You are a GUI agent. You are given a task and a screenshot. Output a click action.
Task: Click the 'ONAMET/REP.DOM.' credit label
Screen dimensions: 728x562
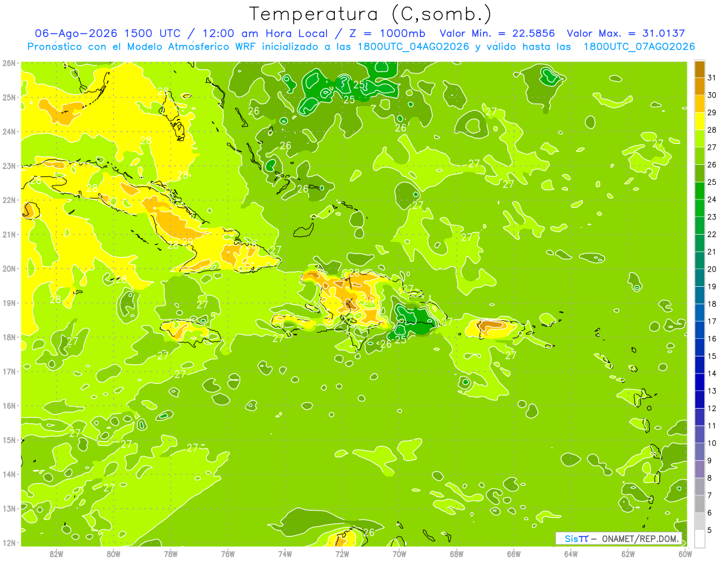pyautogui.click(x=640, y=538)
